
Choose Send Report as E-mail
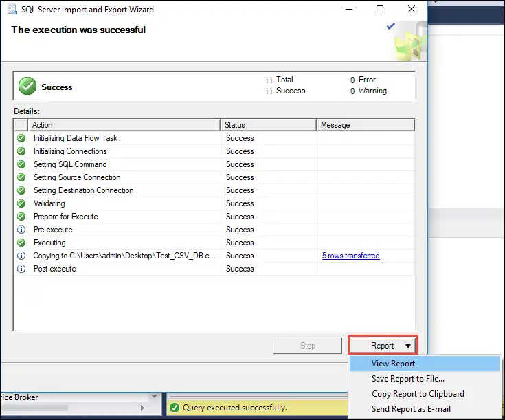[x=425, y=409]
